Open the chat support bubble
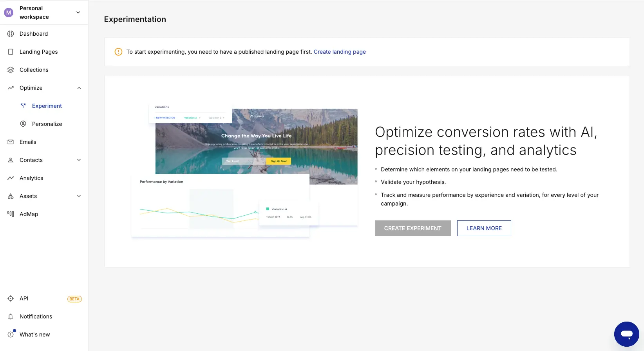 (627, 334)
